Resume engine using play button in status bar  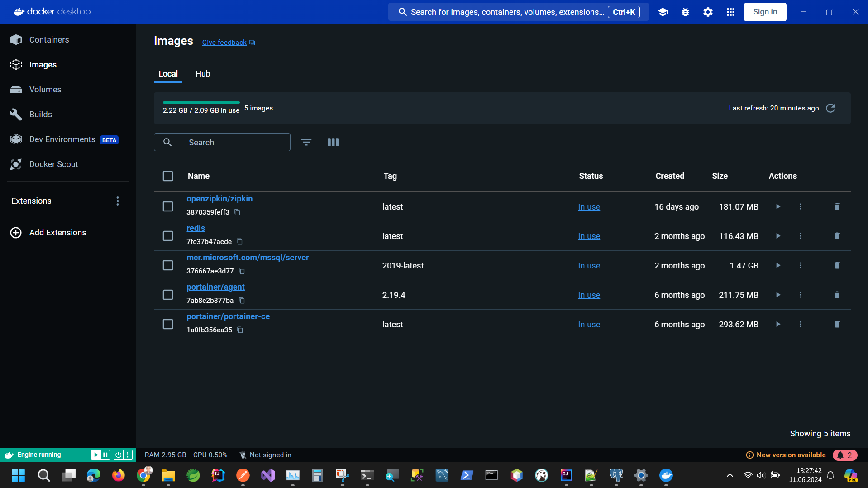[95, 455]
